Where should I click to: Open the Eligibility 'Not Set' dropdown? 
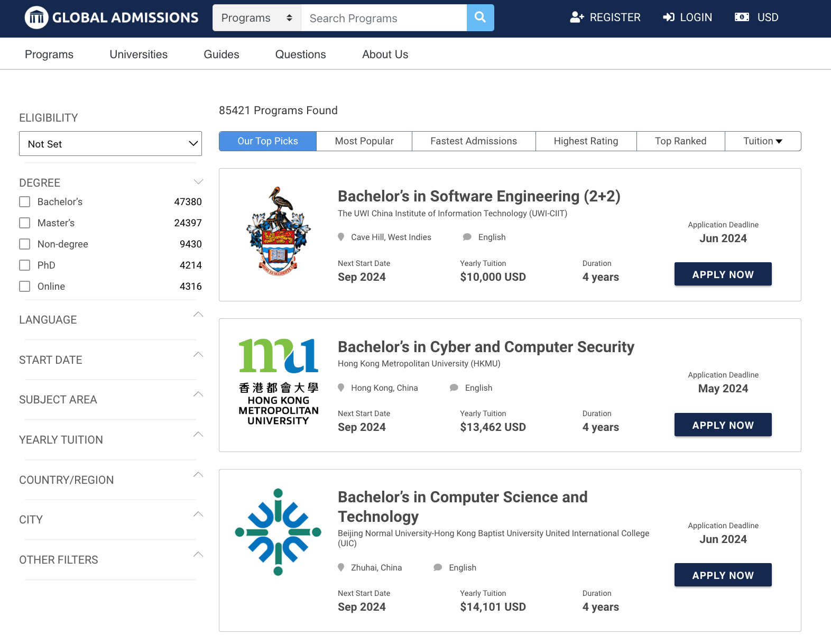(x=110, y=144)
